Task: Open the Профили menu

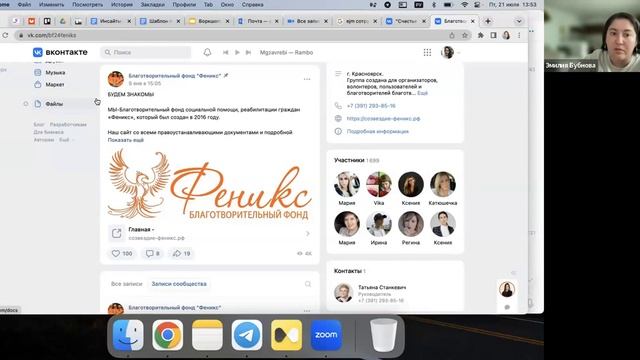Action: click(184, 5)
